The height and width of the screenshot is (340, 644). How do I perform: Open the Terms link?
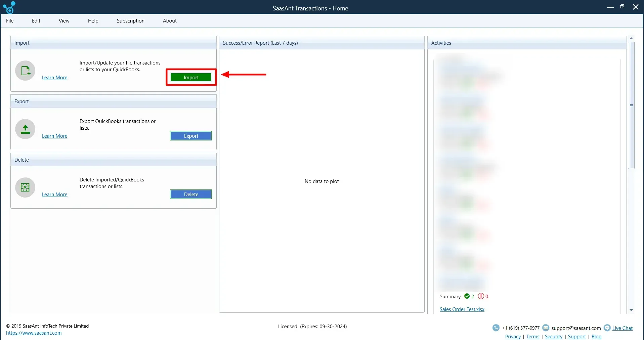pyautogui.click(x=533, y=337)
